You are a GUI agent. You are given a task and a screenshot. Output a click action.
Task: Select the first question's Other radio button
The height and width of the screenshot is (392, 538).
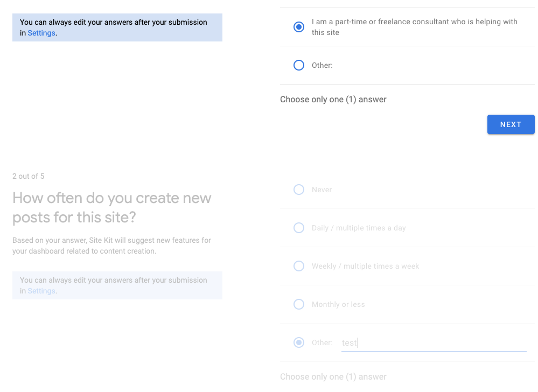(x=299, y=65)
